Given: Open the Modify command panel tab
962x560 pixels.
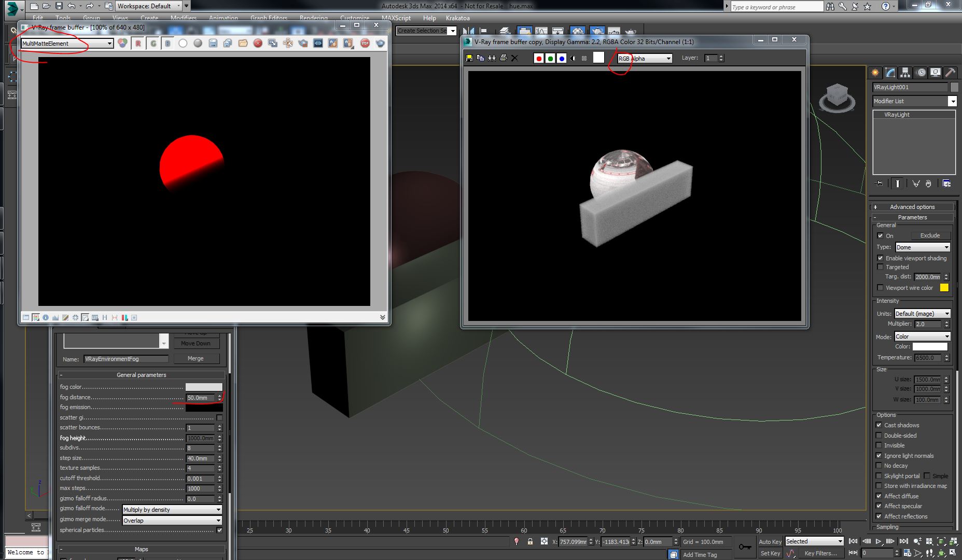Looking at the screenshot, I should pyautogui.click(x=890, y=73).
